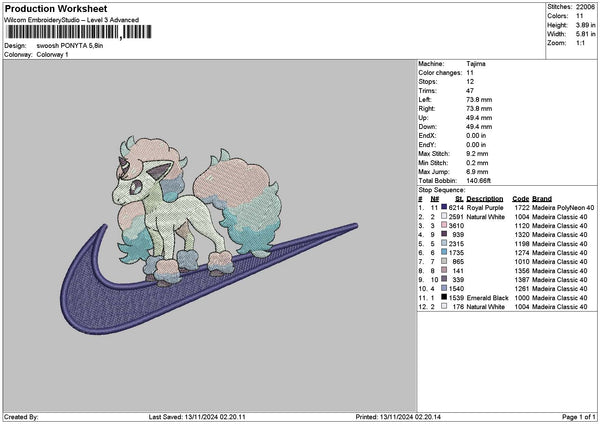Image resolution: width=600 pixels, height=424 pixels.
Task: Select the Height value '3.89 in'
Action: coord(585,25)
